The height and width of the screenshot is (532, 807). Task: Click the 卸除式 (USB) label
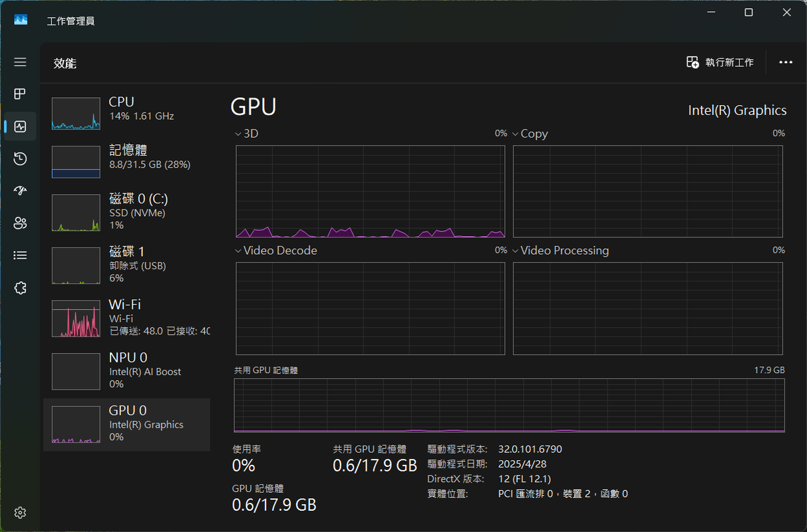pos(137,265)
